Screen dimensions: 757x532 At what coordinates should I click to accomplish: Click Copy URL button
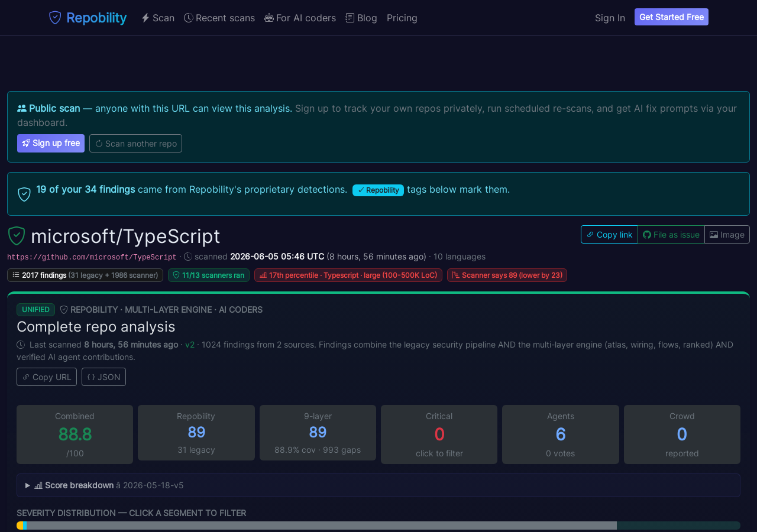pos(47,377)
